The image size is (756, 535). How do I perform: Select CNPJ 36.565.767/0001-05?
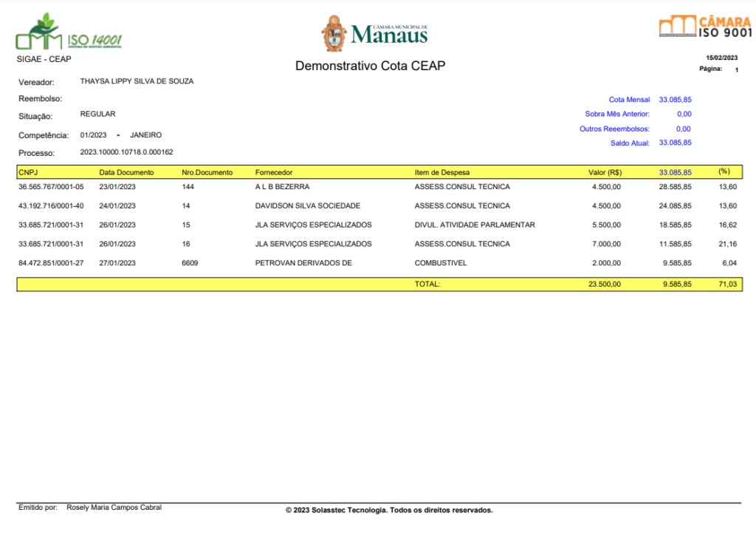click(51, 187)
